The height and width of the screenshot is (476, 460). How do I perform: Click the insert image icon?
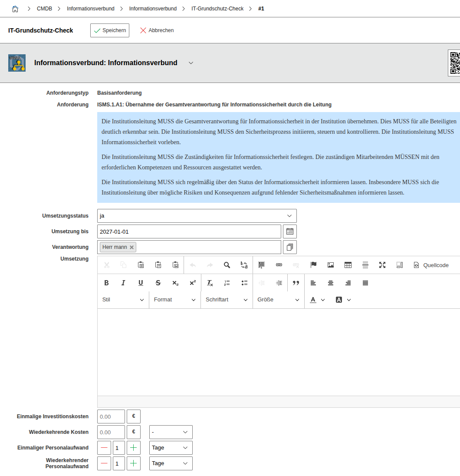click(x=331, y=265)
